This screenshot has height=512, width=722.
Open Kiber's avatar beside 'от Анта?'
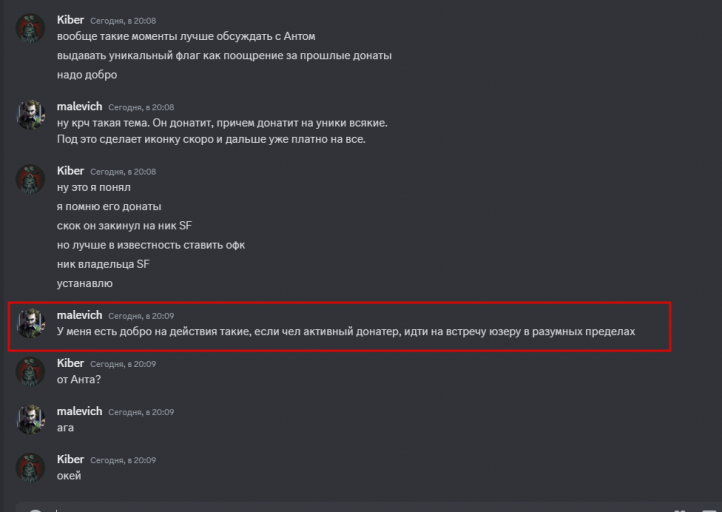pos(30,372)
